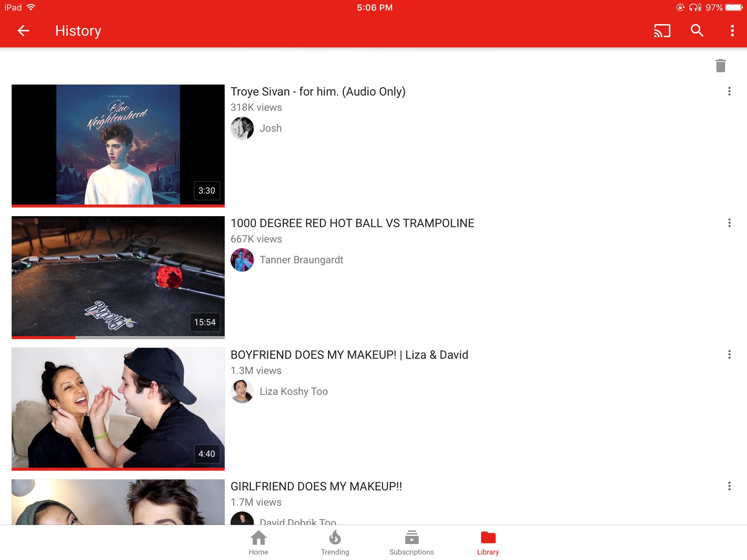Image resolution: width=747 pixels, height=560 pixels.
Task: Tap the 15:54 duration badge
Action: [205, 322]
